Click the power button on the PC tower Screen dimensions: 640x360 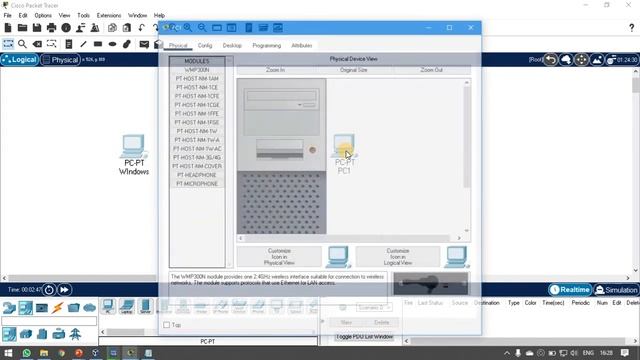[312, 150]
